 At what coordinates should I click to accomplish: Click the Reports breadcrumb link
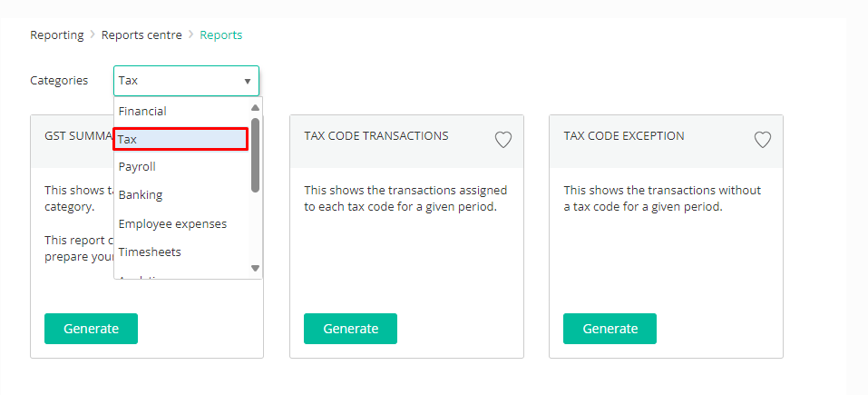(x=221, y=35)
